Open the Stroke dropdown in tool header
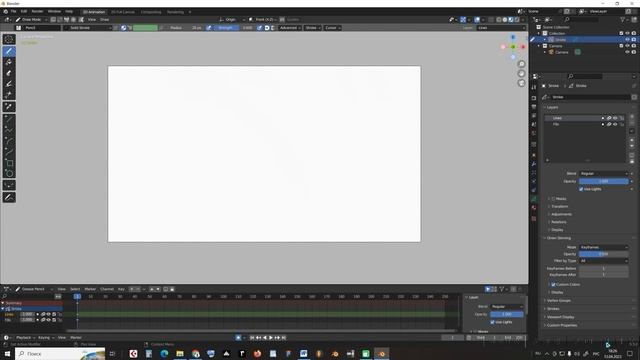The image size is (640, 360). pyautogui.click(x=313, y=28)
